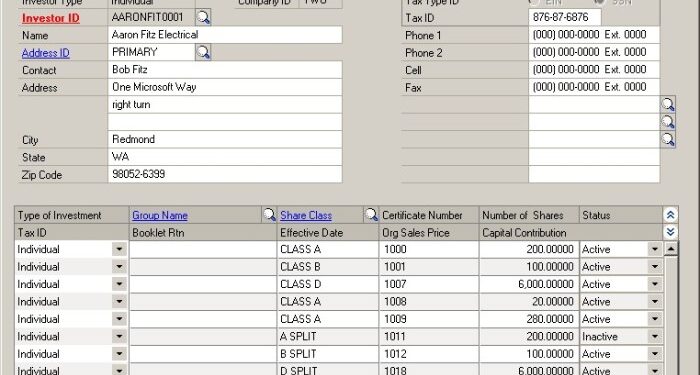
Task: Click the Phone 2 number field
Action: click(x=594, y=52)
